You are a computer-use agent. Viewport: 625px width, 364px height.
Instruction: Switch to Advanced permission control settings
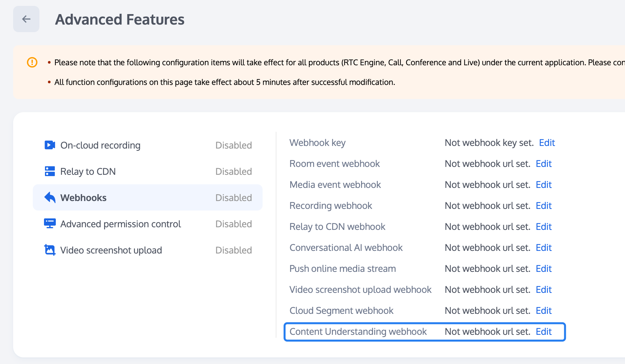click(x=120, y=224)
